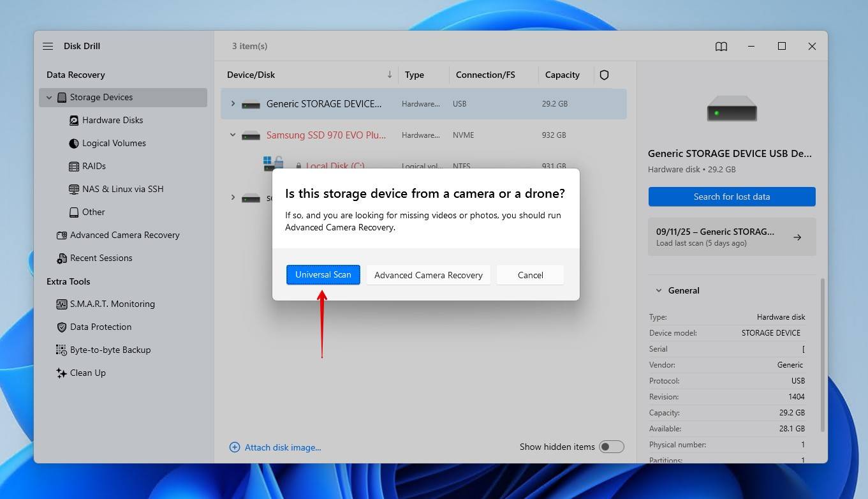Select the Logical Volumes icon
This screenshot has height=499, width=868.
(x=74, y=144)
